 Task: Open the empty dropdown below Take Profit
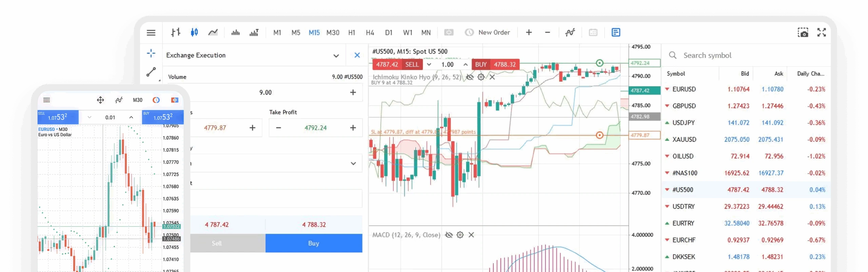click(353, 163)
